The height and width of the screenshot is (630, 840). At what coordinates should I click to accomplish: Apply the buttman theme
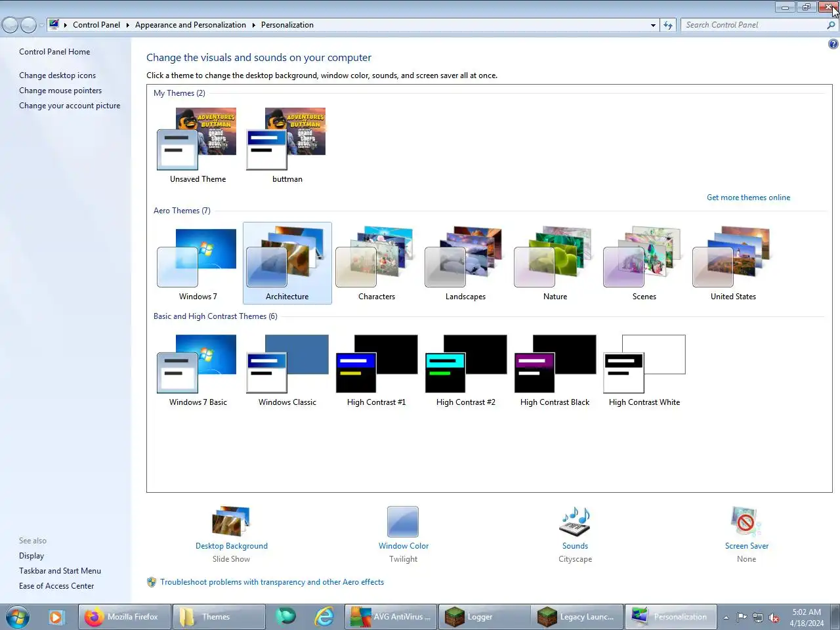coord(287,146)
